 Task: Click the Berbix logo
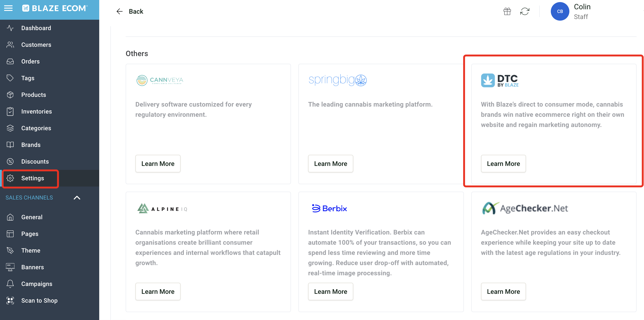point(329,208)
